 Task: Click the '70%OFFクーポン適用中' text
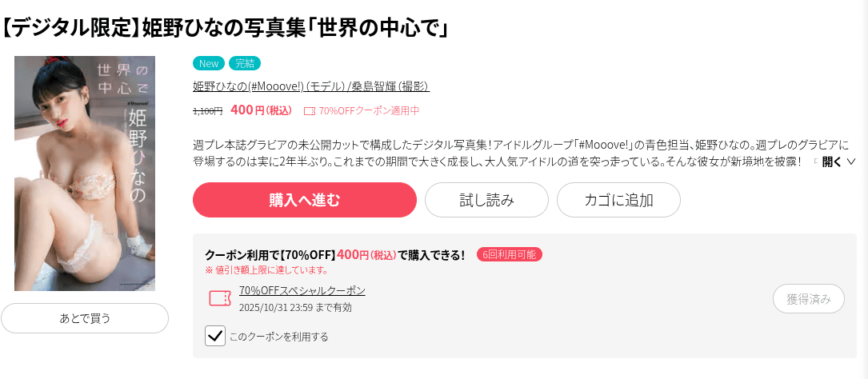click(x=369, y=111)
